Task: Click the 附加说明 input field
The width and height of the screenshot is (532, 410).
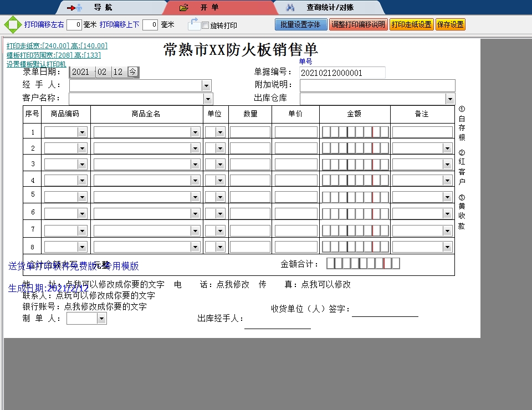Action: [x=377, y=85]
